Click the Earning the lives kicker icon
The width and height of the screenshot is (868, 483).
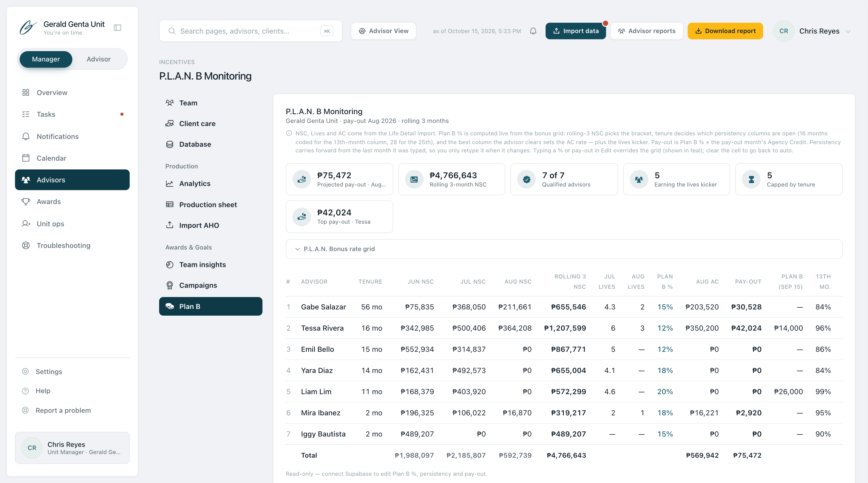coord(639,179)
